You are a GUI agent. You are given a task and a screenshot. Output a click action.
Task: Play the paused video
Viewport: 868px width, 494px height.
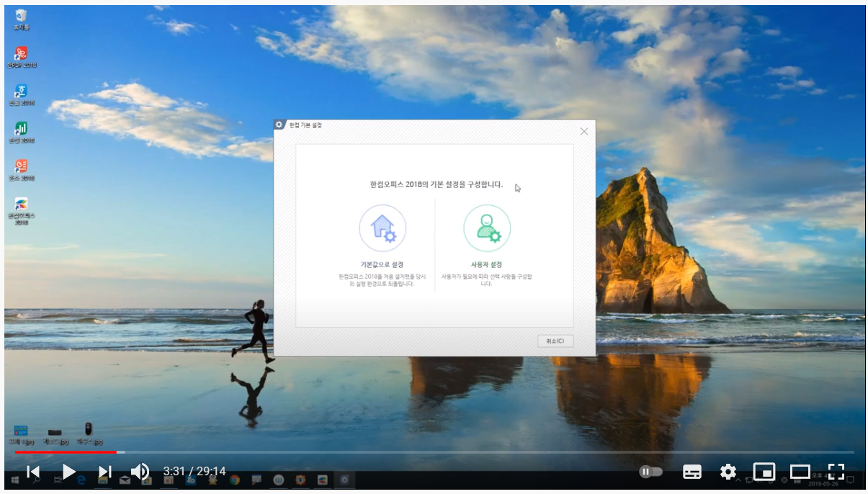click(x=68, y=472)
